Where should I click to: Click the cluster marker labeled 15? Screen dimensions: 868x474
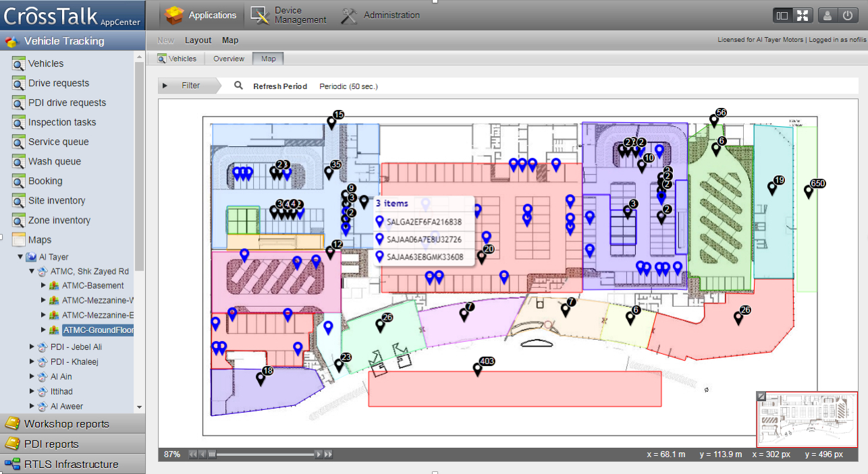331,123
